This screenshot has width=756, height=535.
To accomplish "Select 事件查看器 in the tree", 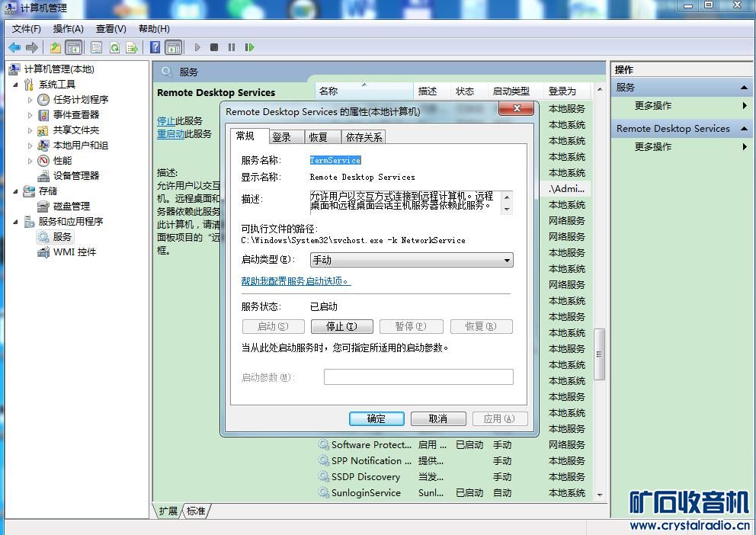I will (x=76, y=115).
